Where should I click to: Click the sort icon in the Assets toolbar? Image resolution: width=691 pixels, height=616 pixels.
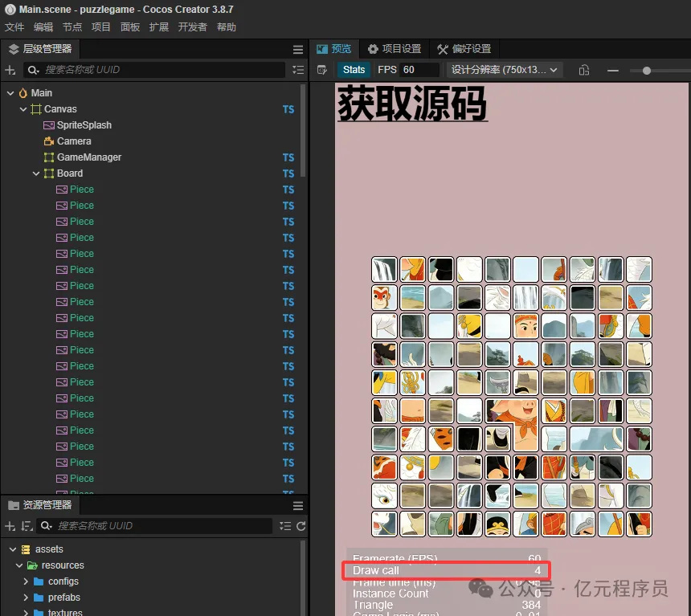pyautogui.click(x=25, y=527)
